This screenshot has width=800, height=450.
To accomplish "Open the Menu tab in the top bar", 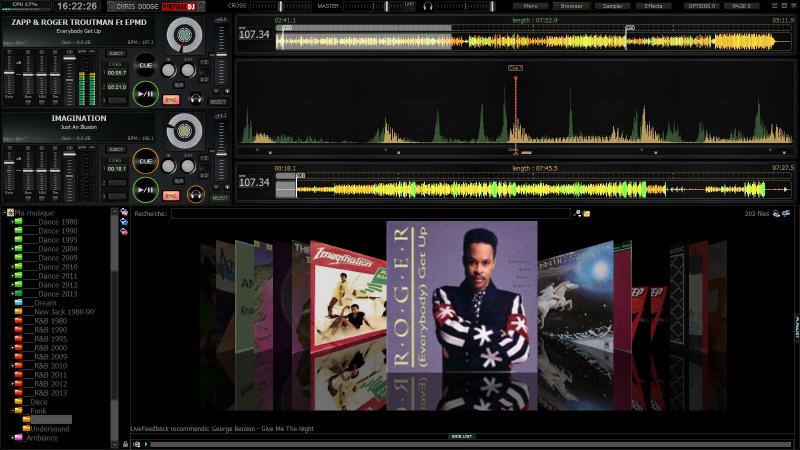I will (530, 6).
